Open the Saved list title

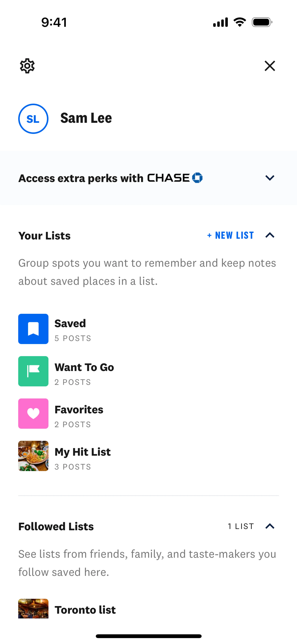[70, 324]
